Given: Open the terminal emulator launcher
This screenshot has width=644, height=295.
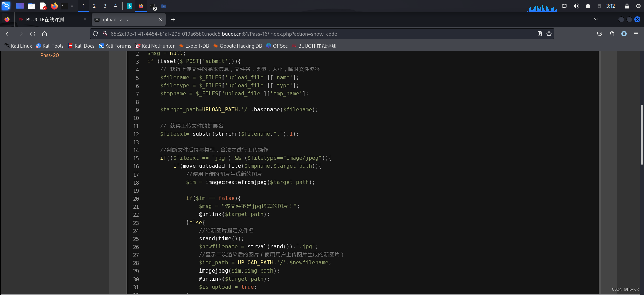Looking at the screenshot, I should (x=64, y=6).
